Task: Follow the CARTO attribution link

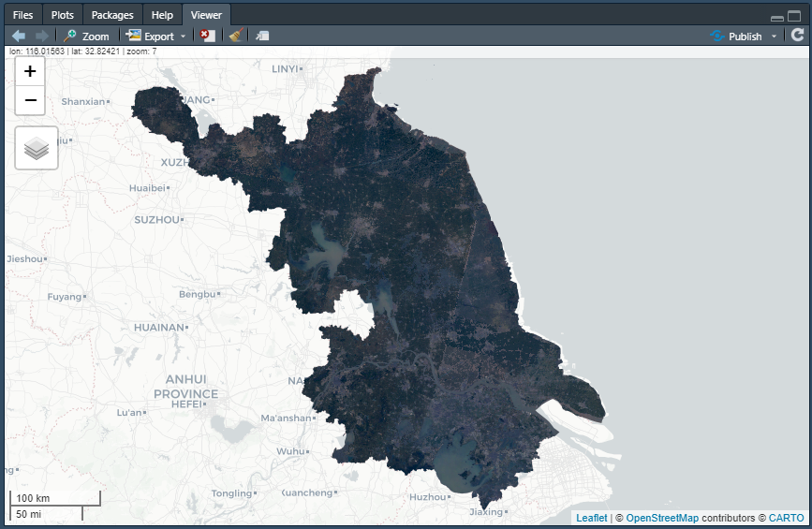Action: (x=786, y=518)
